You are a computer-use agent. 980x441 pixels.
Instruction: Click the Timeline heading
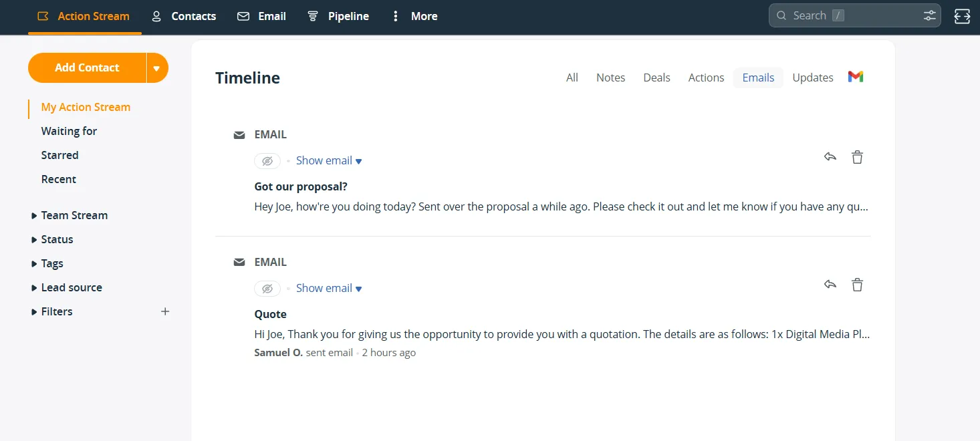pyautogui.click(x=247, y=78)
